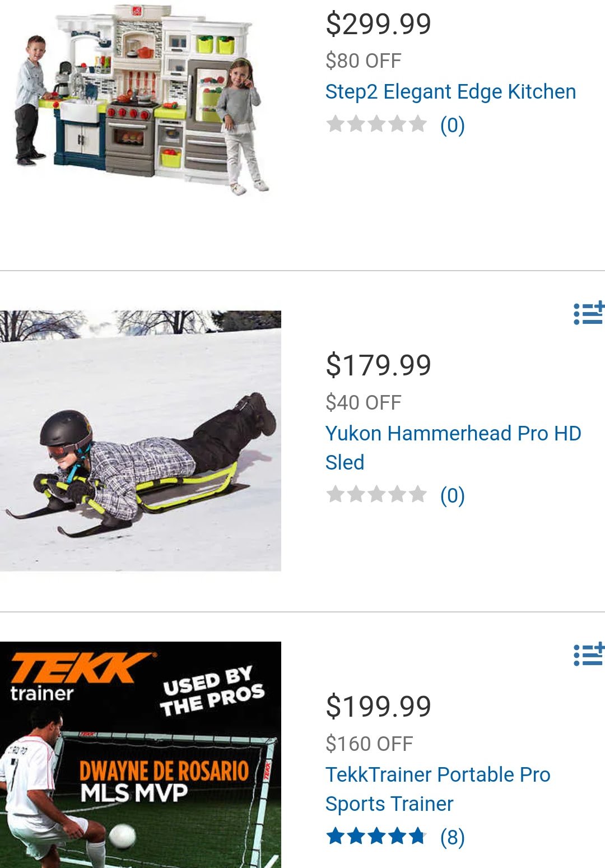Open Yukon sled review count (0)

click(x=453, y=495)
